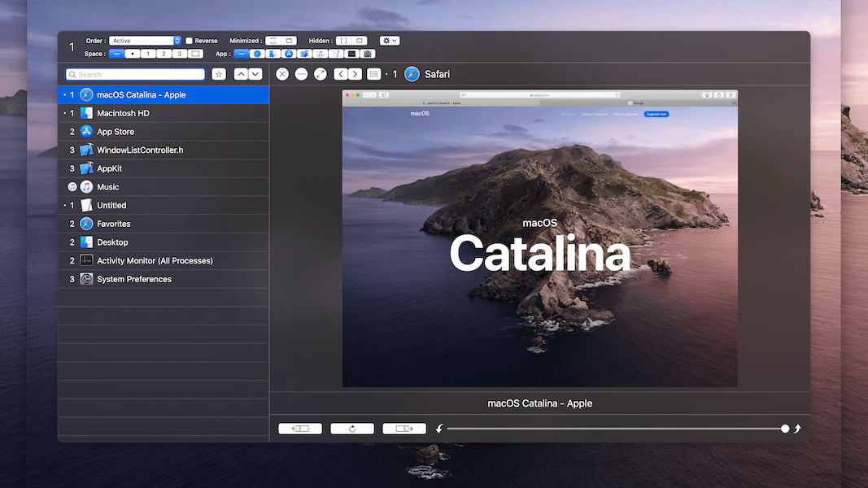This screenshot has width=868, height=488.
Task: Select the Untitled window row
Action: [164, 205]
